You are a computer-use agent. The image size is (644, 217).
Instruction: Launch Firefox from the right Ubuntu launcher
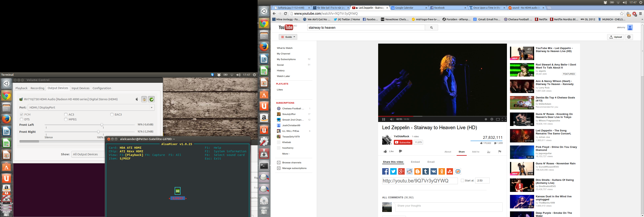point(264,47)
